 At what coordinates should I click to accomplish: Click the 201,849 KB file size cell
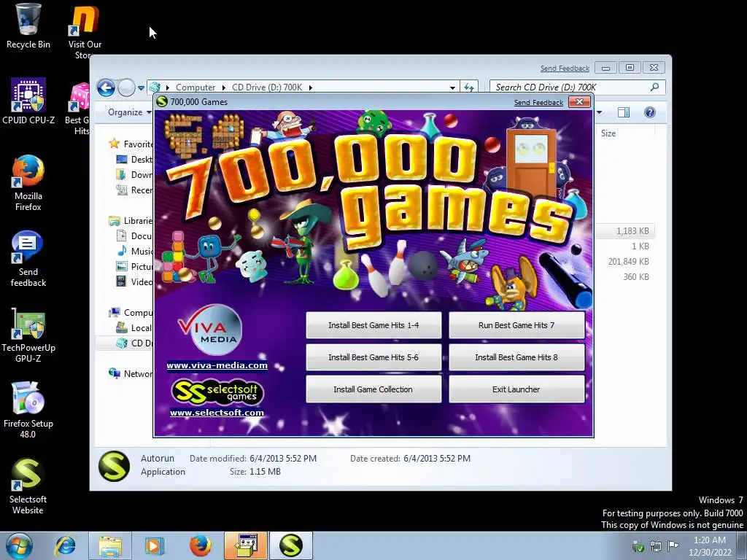click(x=628, y=262)
